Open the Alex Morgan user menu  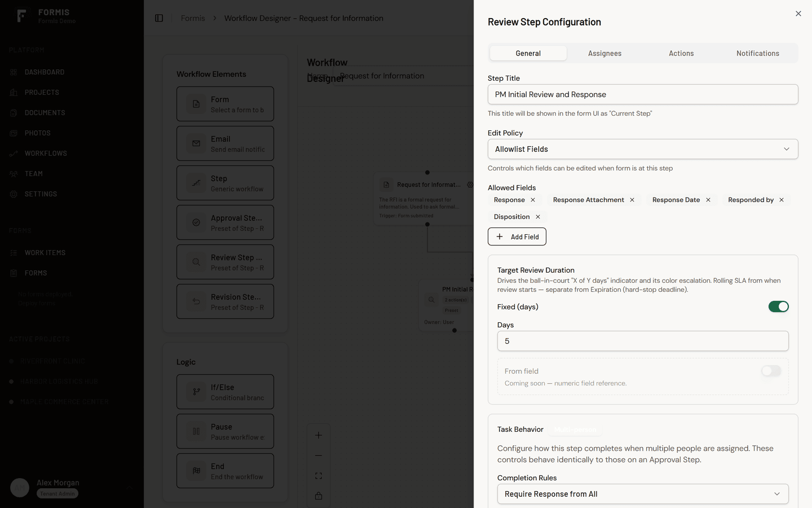[72, 487]
